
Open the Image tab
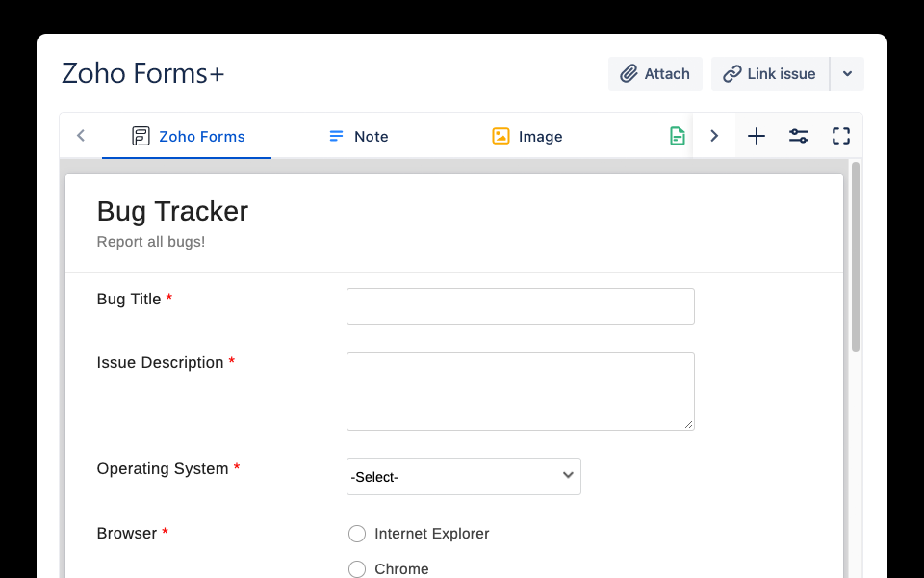tap(526, 136)
